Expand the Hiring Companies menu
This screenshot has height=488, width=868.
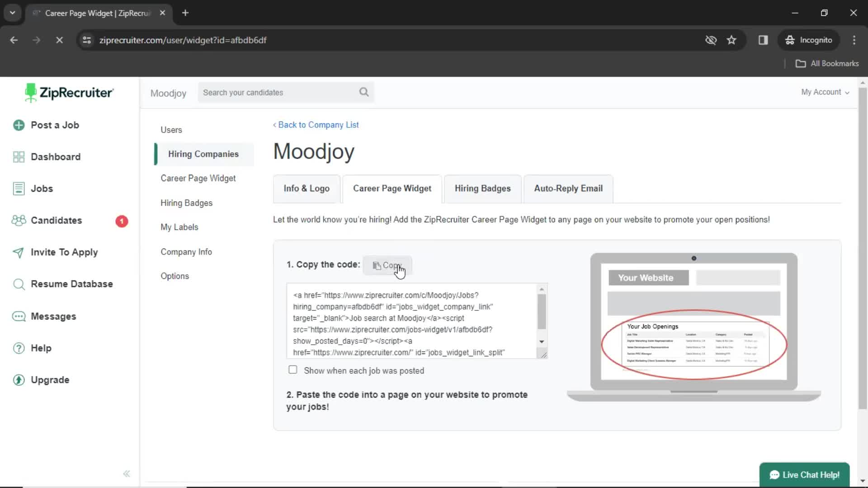point(203,154)
